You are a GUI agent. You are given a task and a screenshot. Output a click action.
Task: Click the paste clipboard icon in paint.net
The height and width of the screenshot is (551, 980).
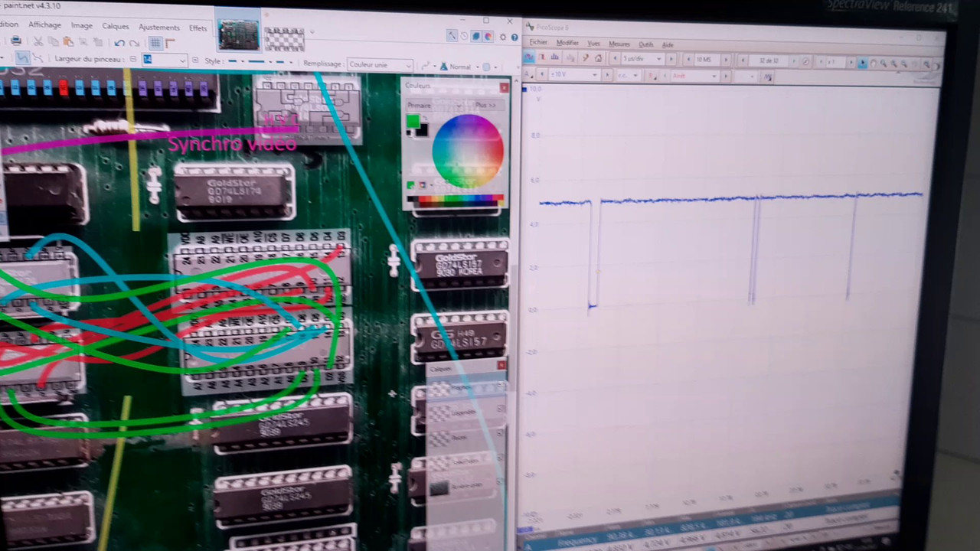coord(68,41)
